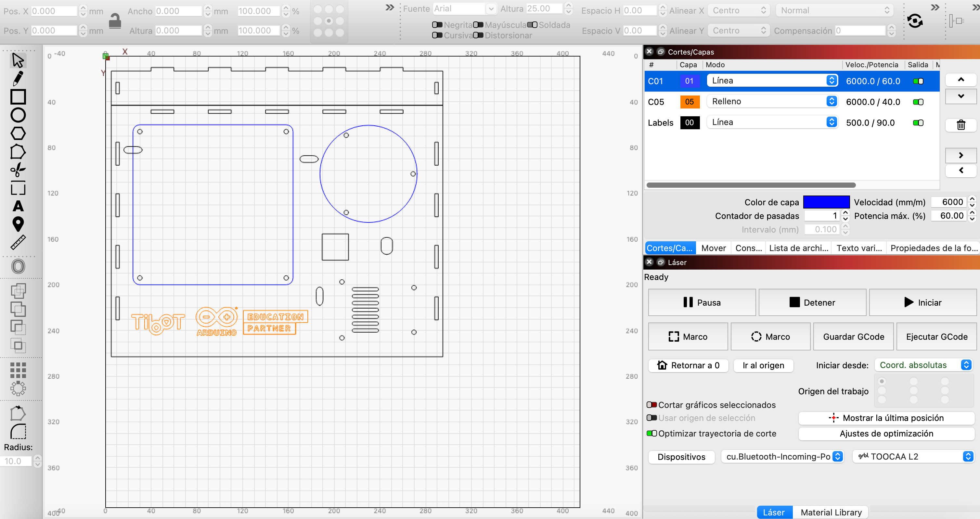The image size is (980, 519).
Task: Activate the Edit Nodes tool
Action: click(18, 152)
